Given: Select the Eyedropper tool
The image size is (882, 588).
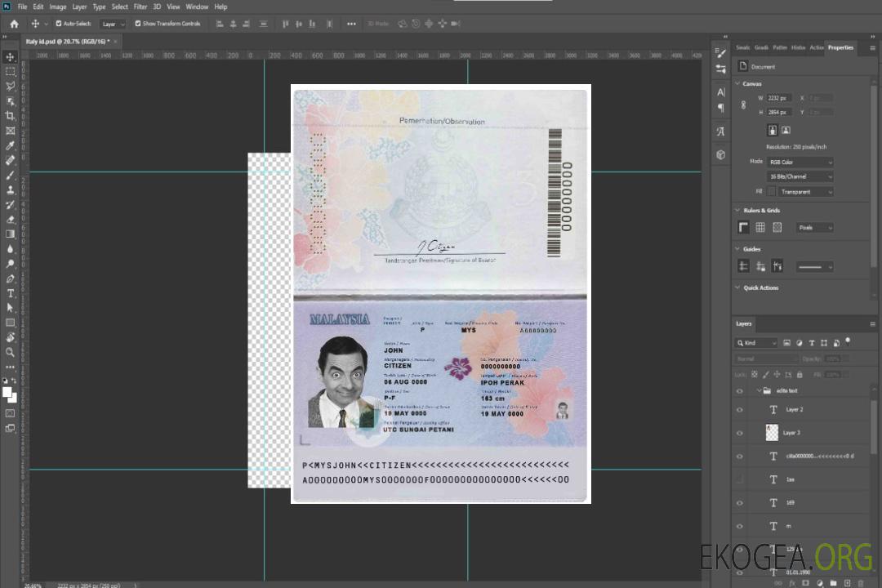Looking at the screenshot, I should (10, 145).
